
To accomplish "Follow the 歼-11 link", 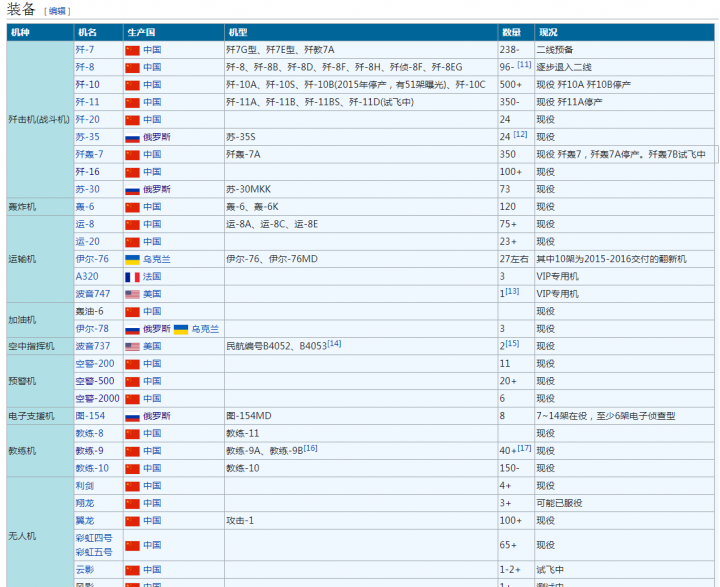I will (87, 102).
